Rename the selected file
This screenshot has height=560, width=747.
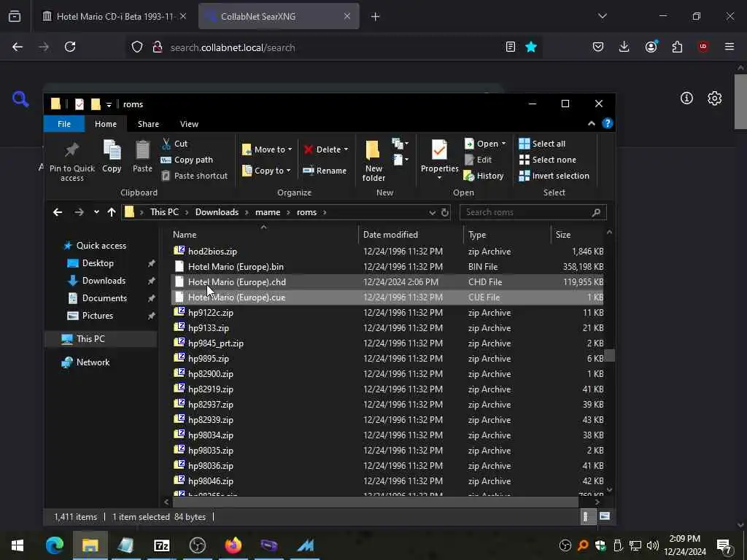(325, 171)
